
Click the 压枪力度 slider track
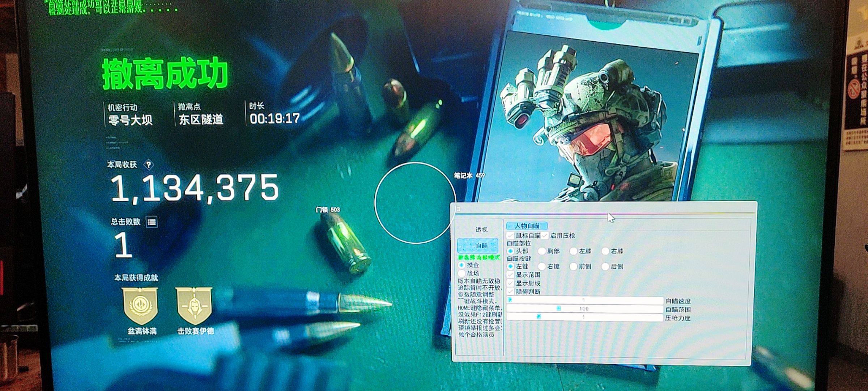click(584, 317)
